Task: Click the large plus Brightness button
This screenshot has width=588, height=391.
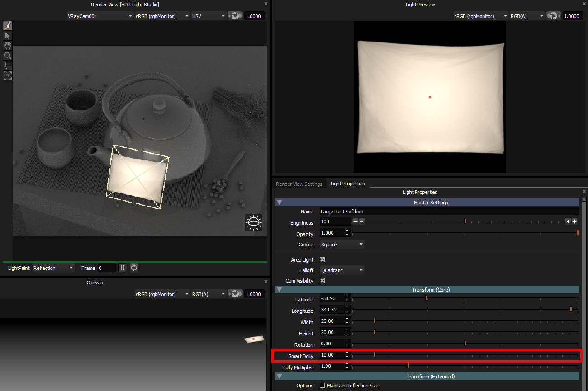Action: pos(574,221)
